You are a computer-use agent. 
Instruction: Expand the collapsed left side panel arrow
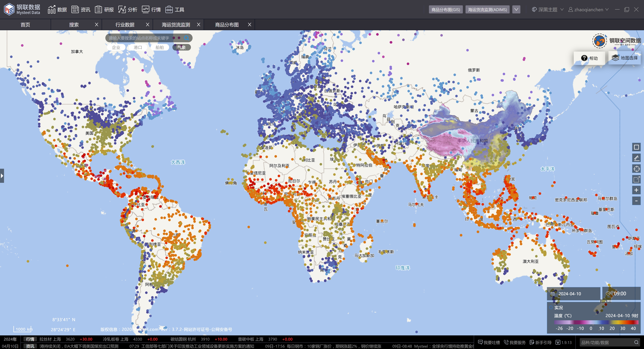coord(2,176)
